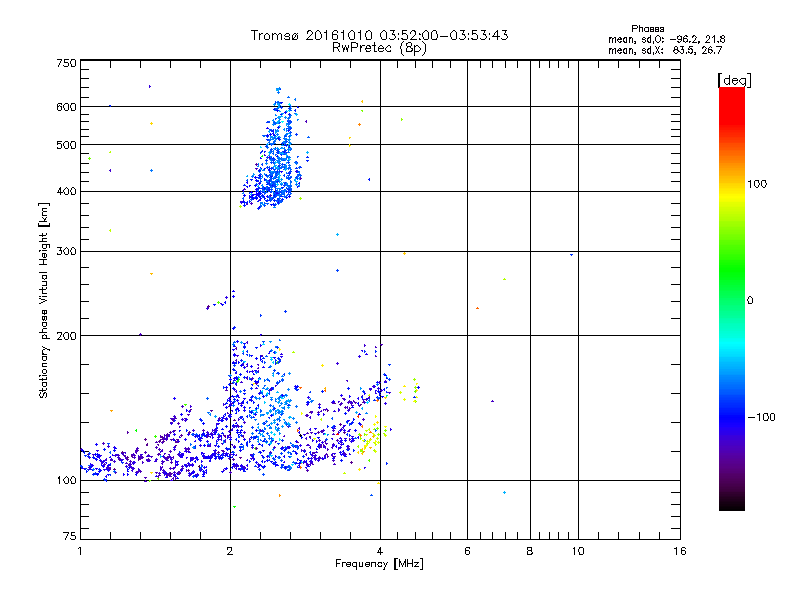800x600 pixels.
Task: Click the black bottom of the phase colorbar
Action: [732, 503]
